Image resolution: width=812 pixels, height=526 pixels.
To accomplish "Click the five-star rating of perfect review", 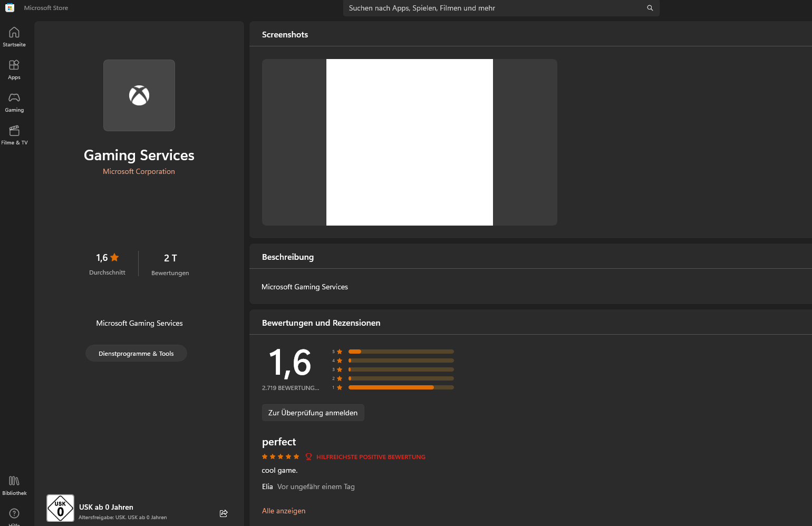I will click(281, 457).
